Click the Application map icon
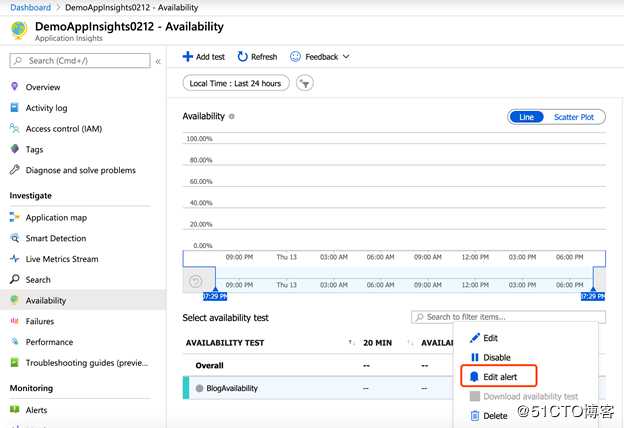 click(x=14, y=217)
